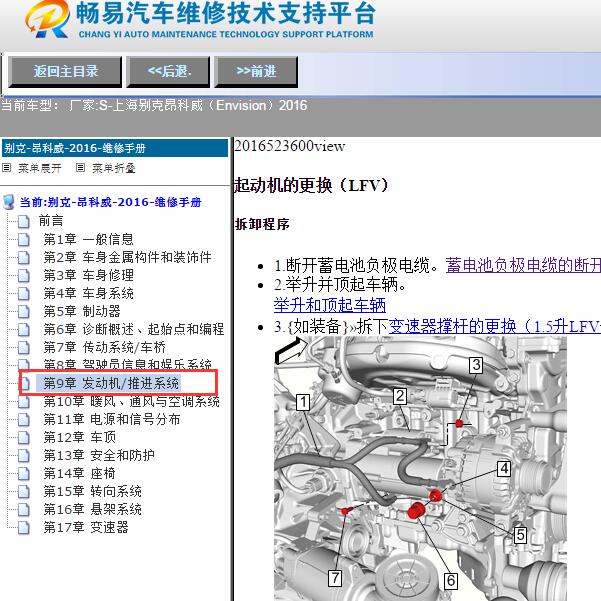The width and height of the screenshot is (601, 601).
Task: Click text 2016523600view
Action: click(x=289, y=146)
